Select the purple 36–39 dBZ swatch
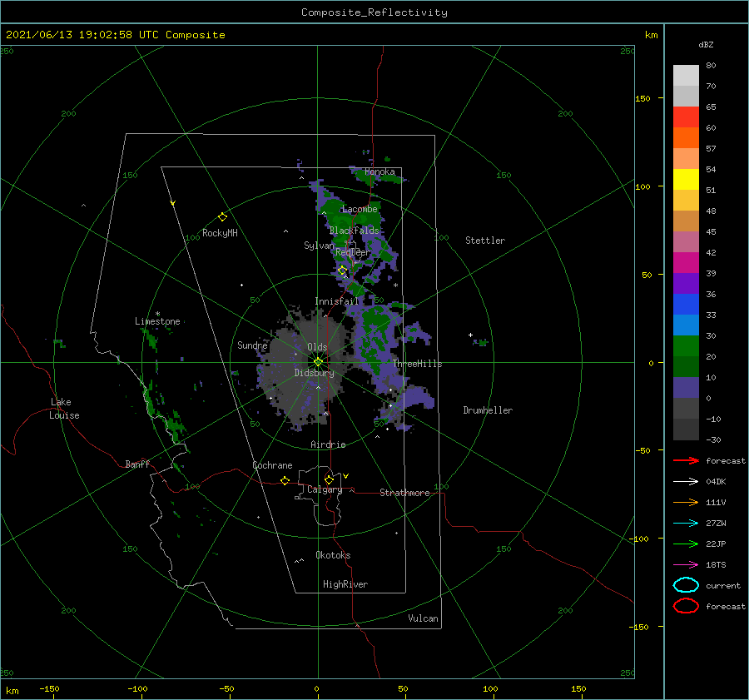Viewport: 749px width, 700px height. (686, 283)
